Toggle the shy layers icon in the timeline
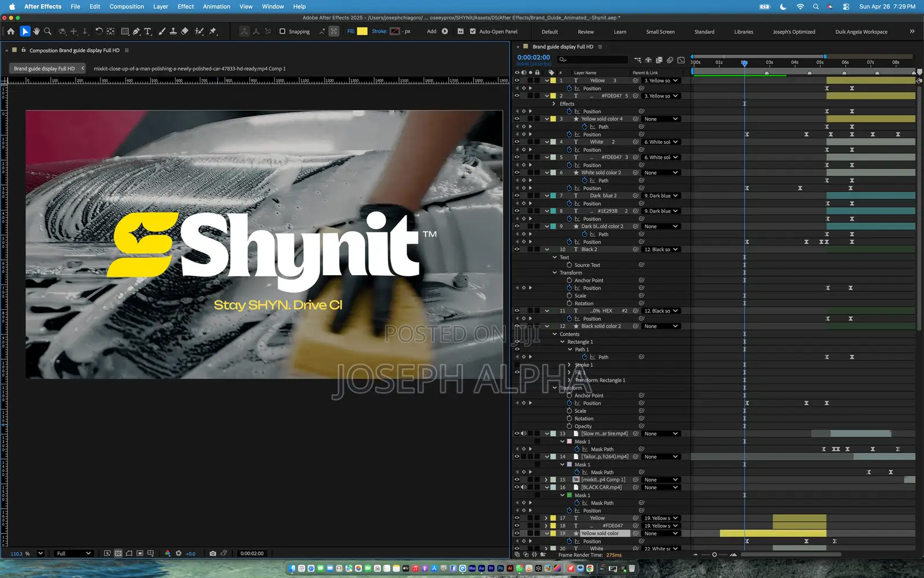Image resolution: width=924 pixels, height=578 pixels. coord(648,60)
